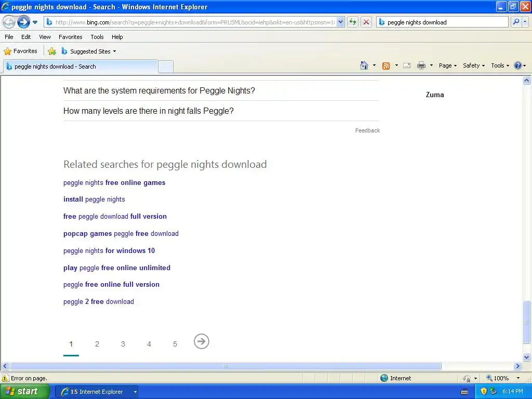
Task: Open peggle free online full version link
Action: click(111, 285)
